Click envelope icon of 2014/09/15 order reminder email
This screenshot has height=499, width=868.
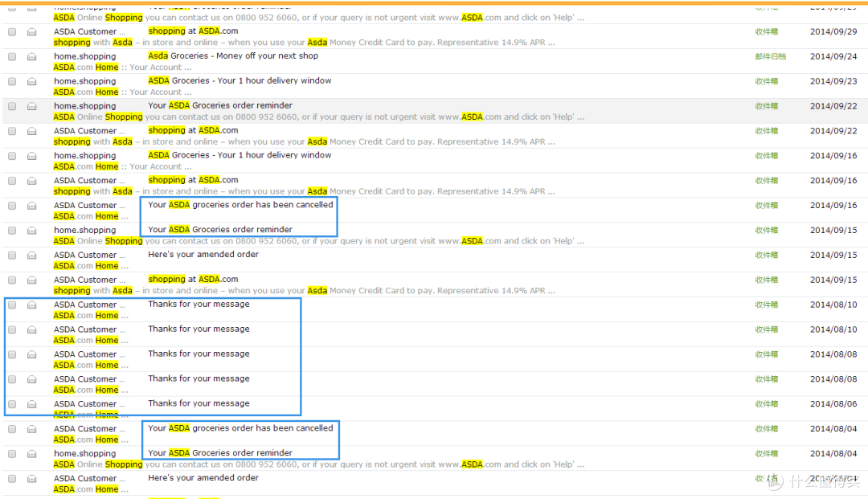(32, 230)
